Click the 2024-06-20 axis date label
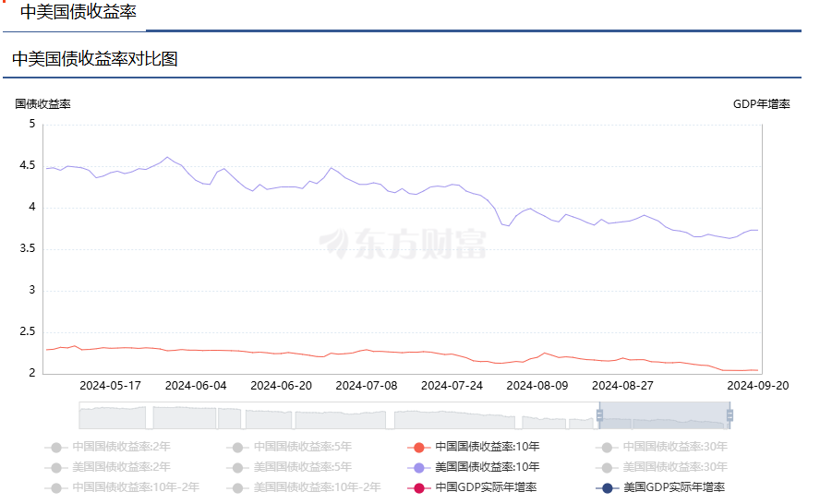 pyautogui.click(x=282, y=386)
